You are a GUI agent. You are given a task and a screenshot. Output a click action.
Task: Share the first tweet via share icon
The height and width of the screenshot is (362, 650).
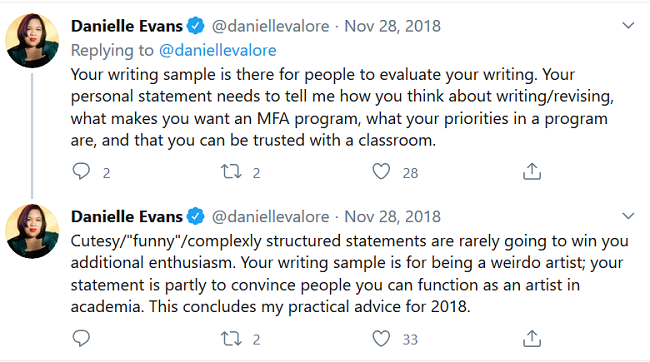(x=532, y=171)
